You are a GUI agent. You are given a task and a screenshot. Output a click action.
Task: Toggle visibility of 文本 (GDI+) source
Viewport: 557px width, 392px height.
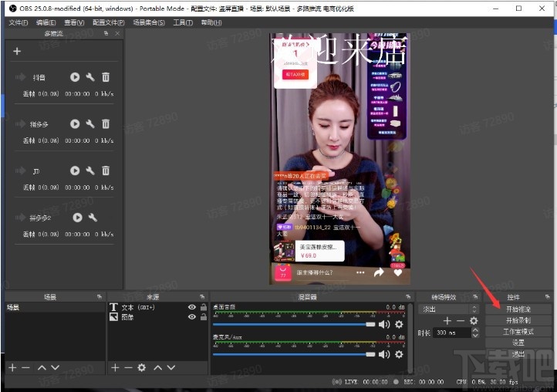click(192, 307)
